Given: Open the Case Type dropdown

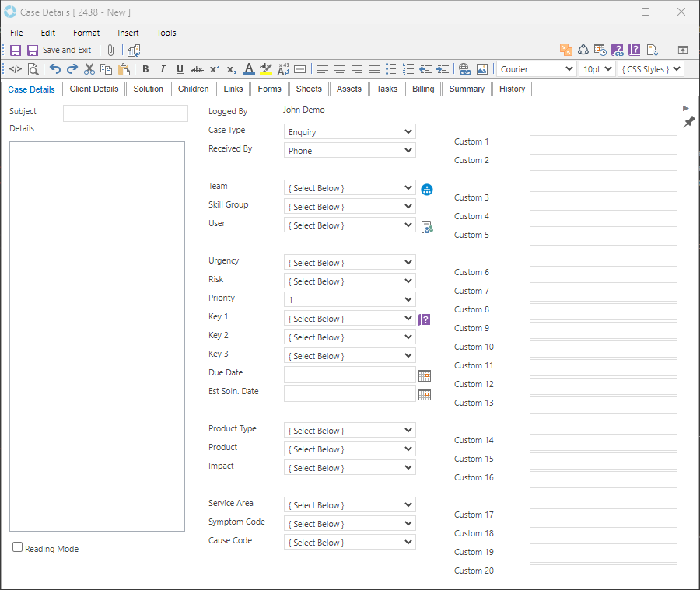Looking at the screenshot, I should point(350,132).
